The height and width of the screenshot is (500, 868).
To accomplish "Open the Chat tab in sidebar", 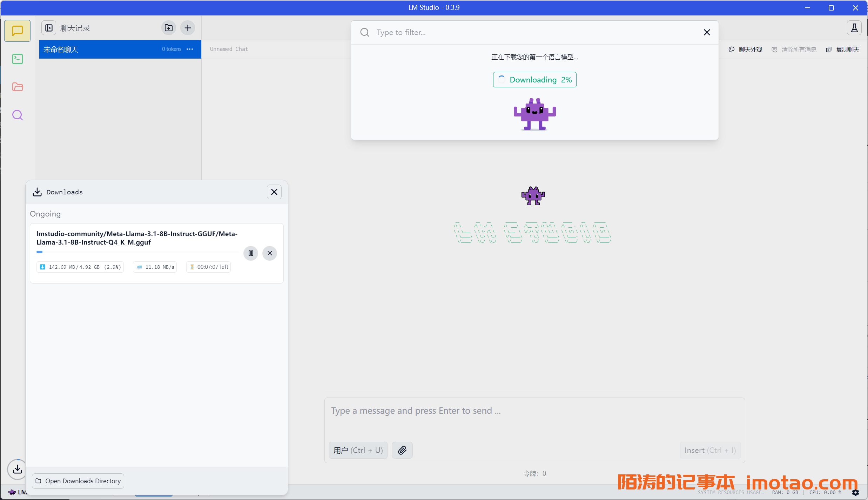I will [x=17, y=31].
